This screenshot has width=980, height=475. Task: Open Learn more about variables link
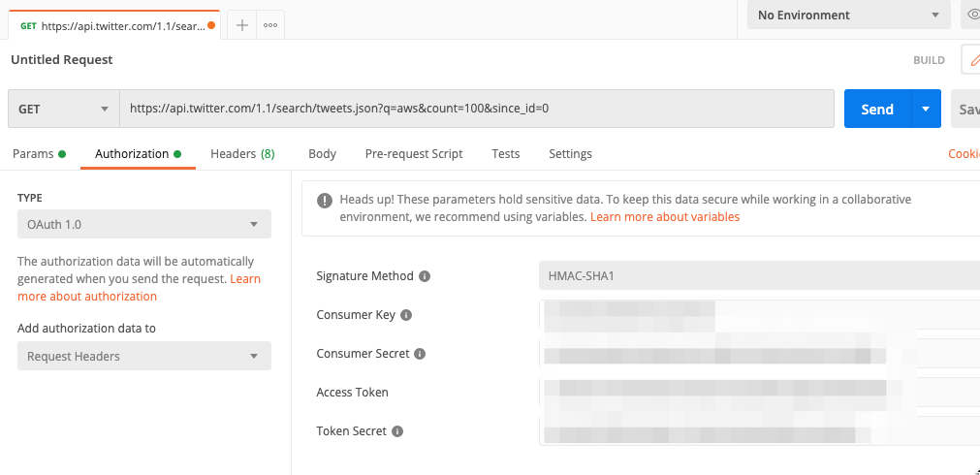click(665, 217)
